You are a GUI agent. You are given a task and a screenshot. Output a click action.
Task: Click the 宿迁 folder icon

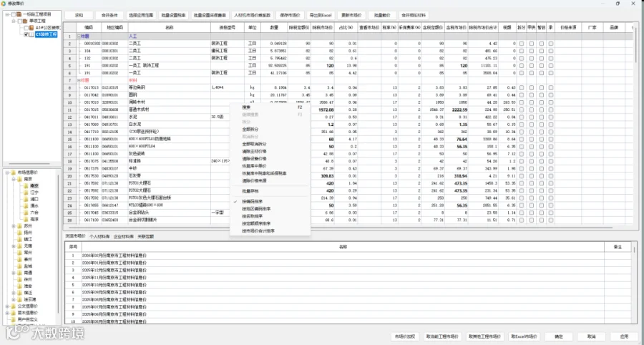19,293
